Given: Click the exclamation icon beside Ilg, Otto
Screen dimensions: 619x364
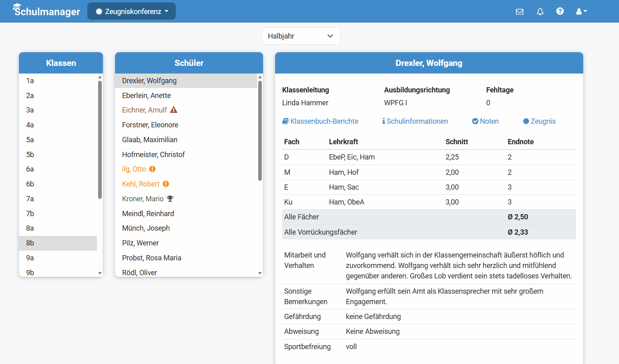Looking at the screenshot, I should coord(152,169).
